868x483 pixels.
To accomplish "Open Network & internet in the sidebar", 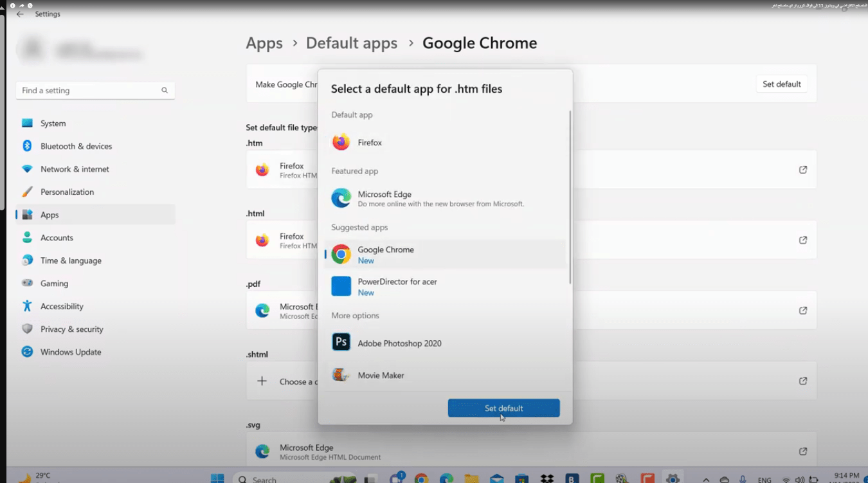I will point(95,169).
